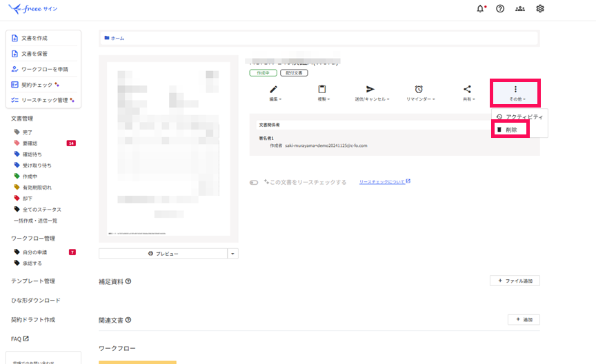596x364 pixels.
Task: Open the リマインダー alarm dropdown
Action: point(420,93)
